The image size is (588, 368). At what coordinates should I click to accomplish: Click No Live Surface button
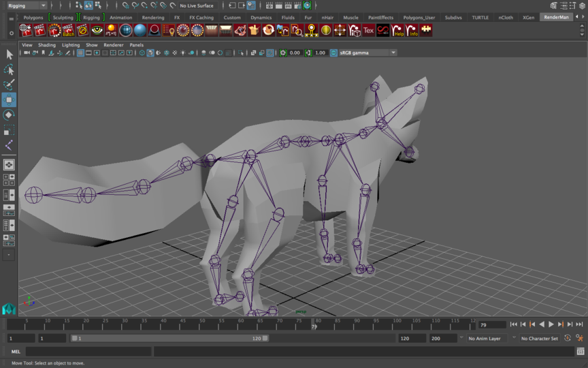pos(197,5)
